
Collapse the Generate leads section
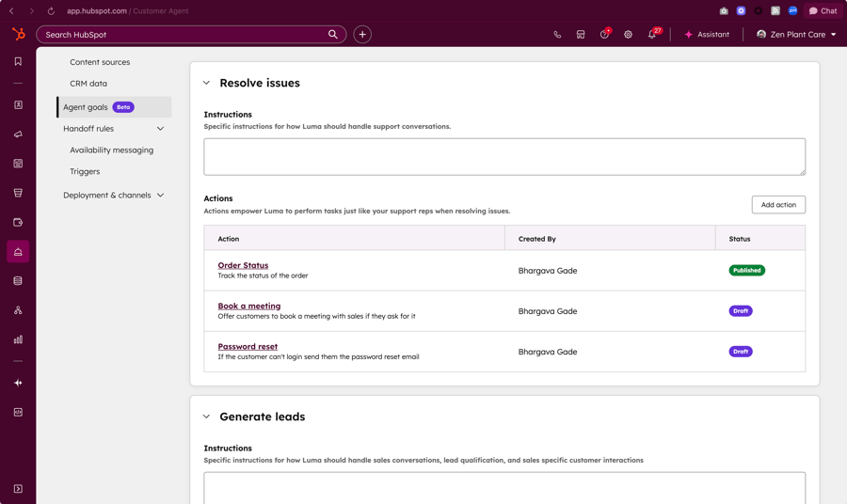(x=207, y=417)
